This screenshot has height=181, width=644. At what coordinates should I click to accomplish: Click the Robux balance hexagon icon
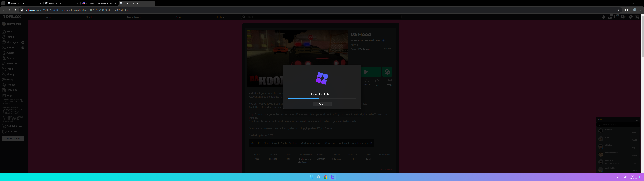623,17
